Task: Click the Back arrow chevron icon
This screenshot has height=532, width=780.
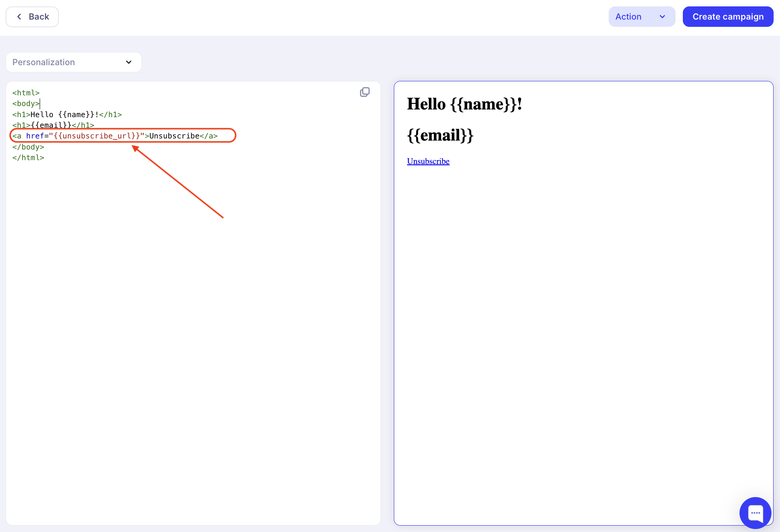Action: (19, 17)
